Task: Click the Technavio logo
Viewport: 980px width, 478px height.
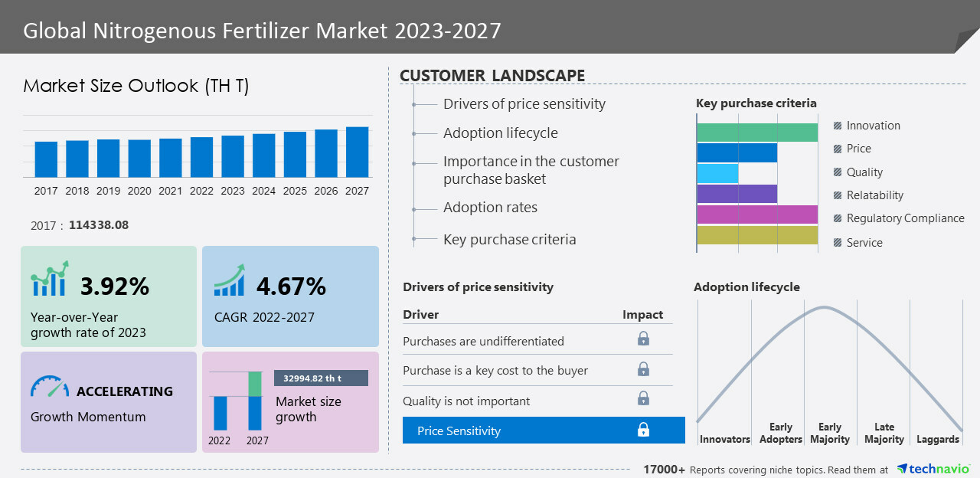Action: coord(933,469)
